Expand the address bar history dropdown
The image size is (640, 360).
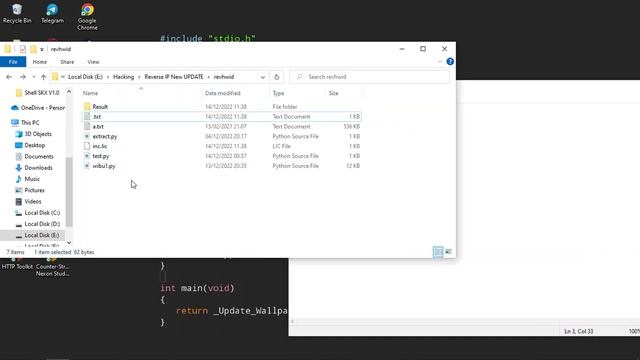262,77
